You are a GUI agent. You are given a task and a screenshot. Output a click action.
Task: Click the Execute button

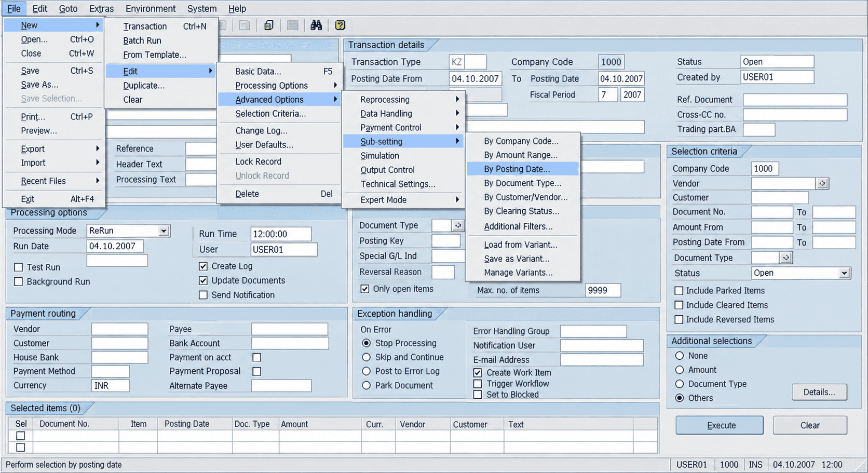pos(720,425)
